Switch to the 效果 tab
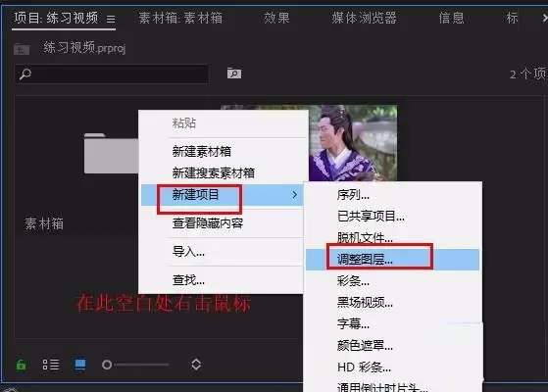This screenshot has width=548, height=392. click(x=276, y=18)
